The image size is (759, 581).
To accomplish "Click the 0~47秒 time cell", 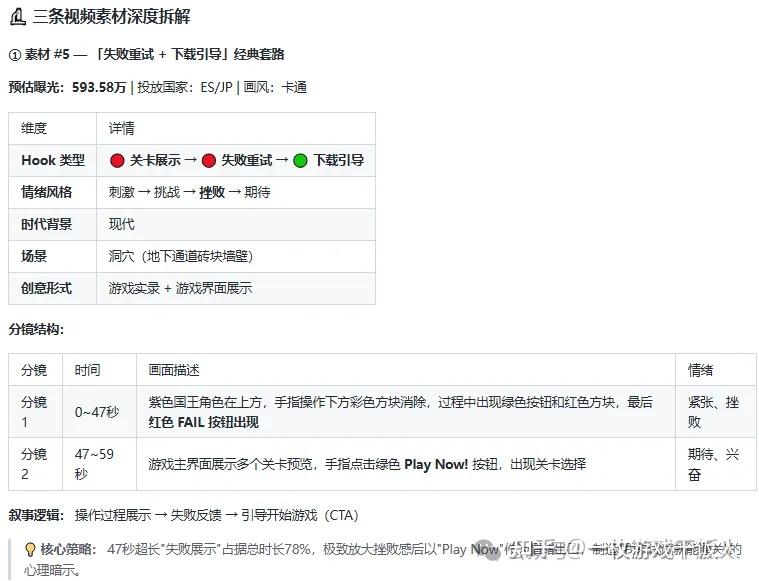I will tap(97, 412).
